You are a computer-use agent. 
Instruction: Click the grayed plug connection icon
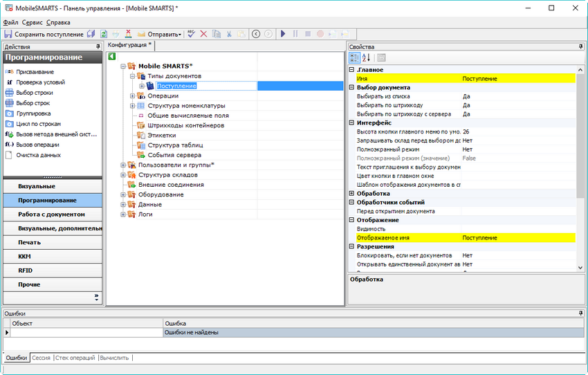pos(116,34)
